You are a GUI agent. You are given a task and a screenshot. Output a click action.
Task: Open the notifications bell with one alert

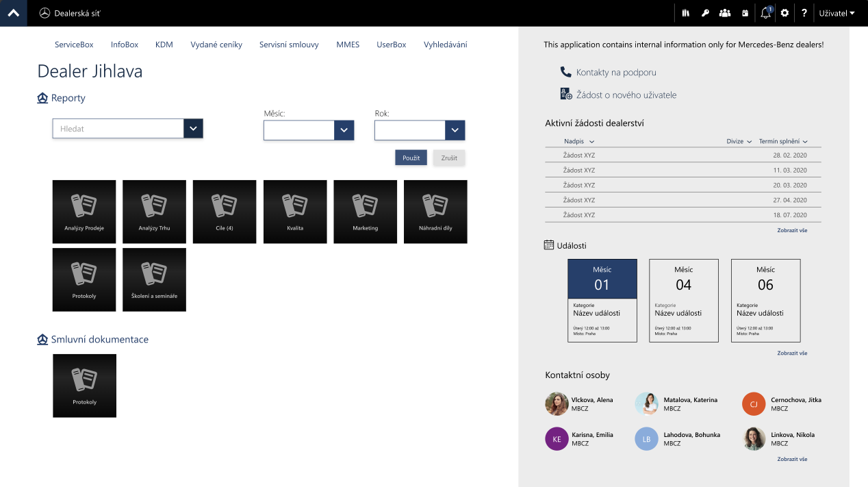765,12
